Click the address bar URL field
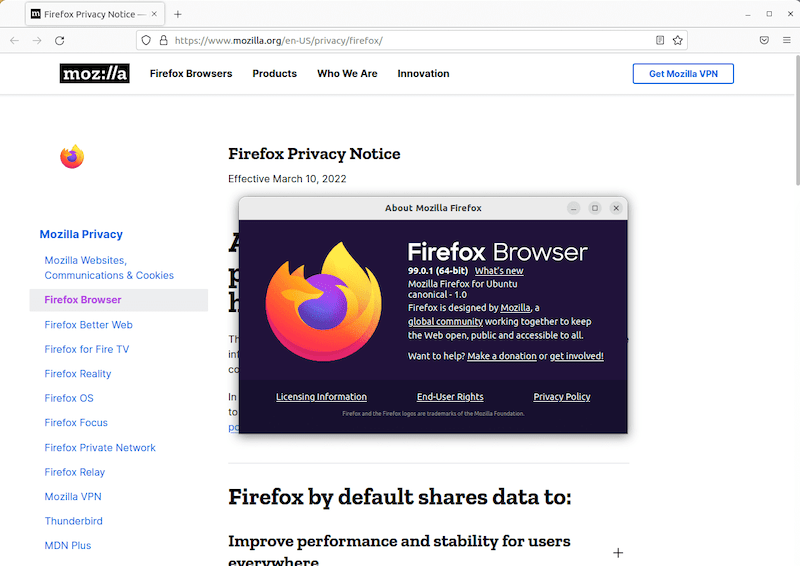Viewport: 800px width, 566px height. (x=413, y=40)
